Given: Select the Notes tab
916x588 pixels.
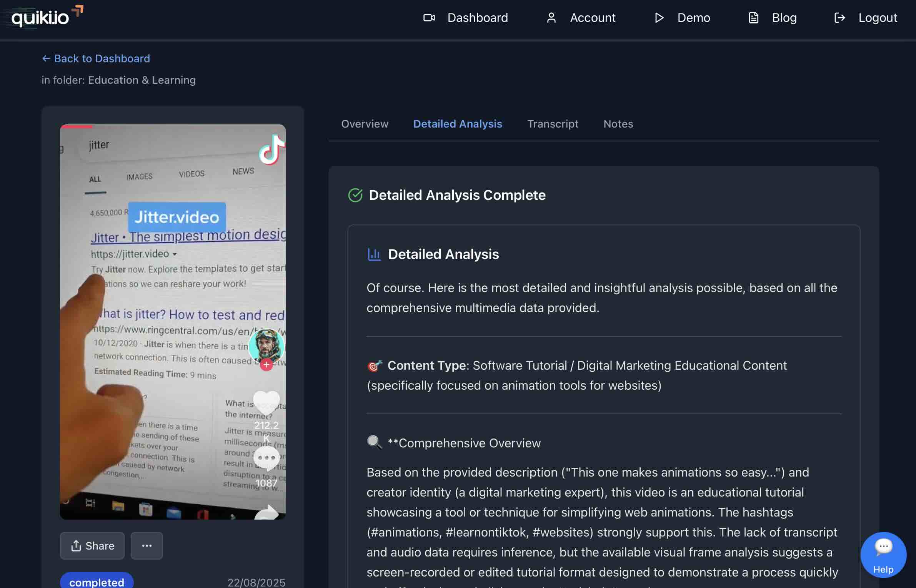Looking at the screenshot, I should pos(618,124).
